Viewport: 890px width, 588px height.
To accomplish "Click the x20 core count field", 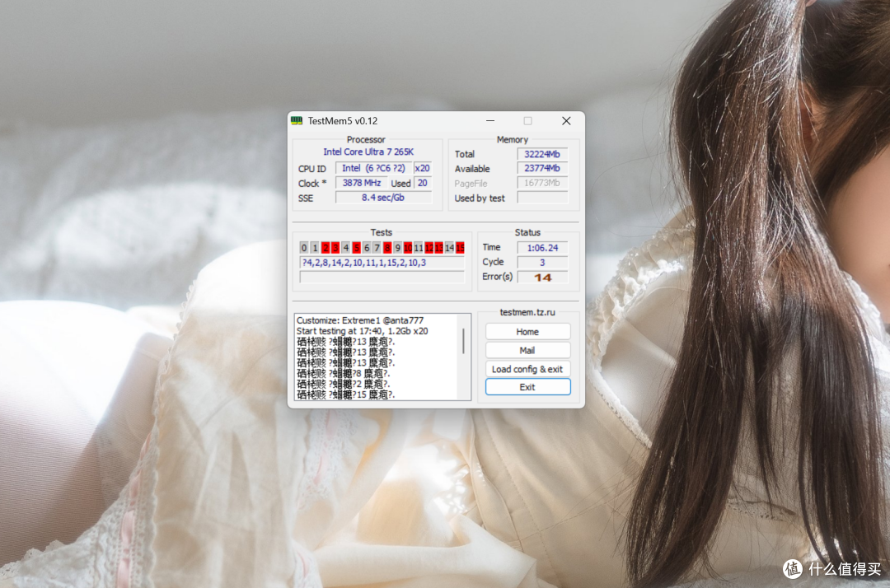I will tap(422, 168).
